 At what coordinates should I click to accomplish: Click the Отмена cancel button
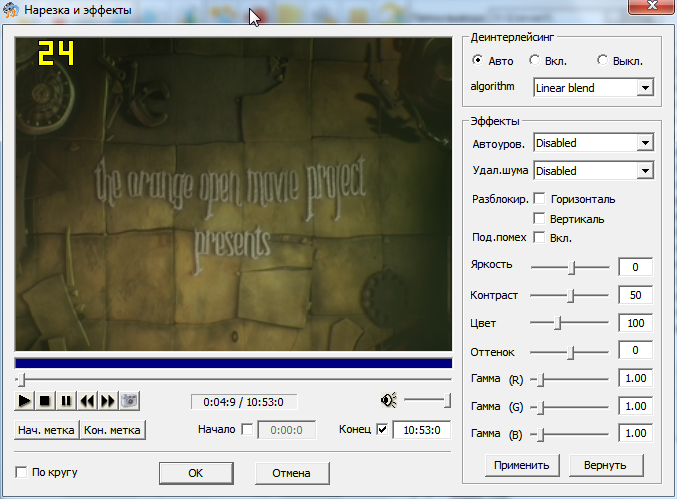point(292,473)
